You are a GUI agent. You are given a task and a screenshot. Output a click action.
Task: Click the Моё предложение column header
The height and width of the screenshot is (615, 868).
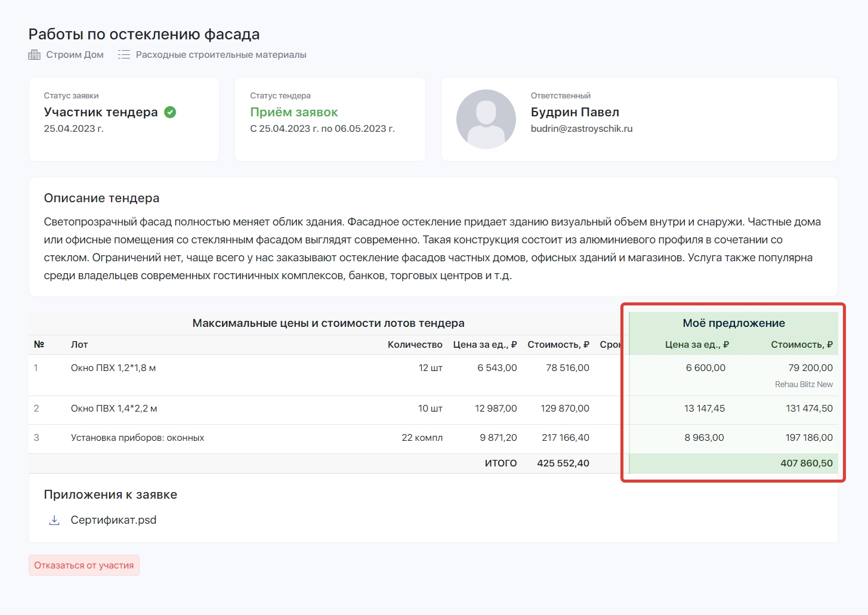tap(733, 323)
